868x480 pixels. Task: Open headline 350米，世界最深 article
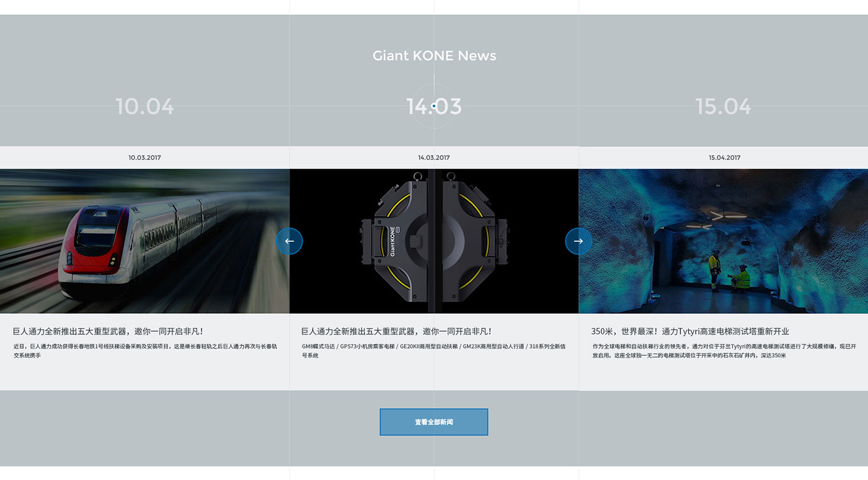(690, 332)
